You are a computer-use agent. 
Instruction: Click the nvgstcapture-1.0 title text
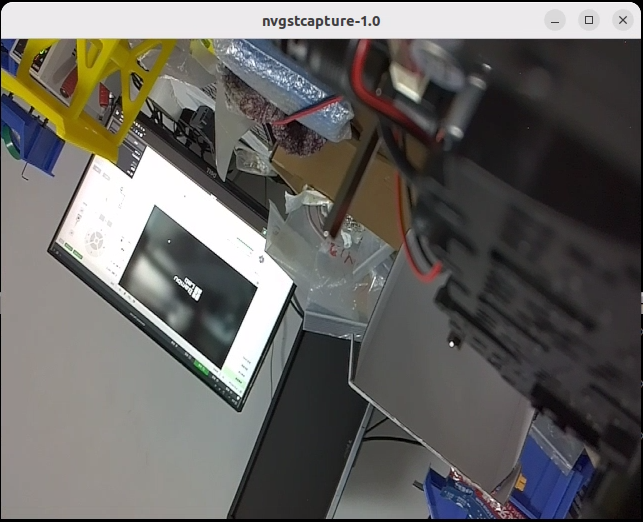(x=321, y=21)
